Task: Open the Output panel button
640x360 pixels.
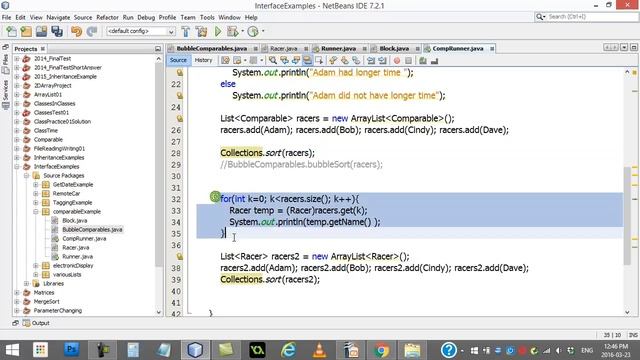Action: pyautogui.click(x=36, y=323)
